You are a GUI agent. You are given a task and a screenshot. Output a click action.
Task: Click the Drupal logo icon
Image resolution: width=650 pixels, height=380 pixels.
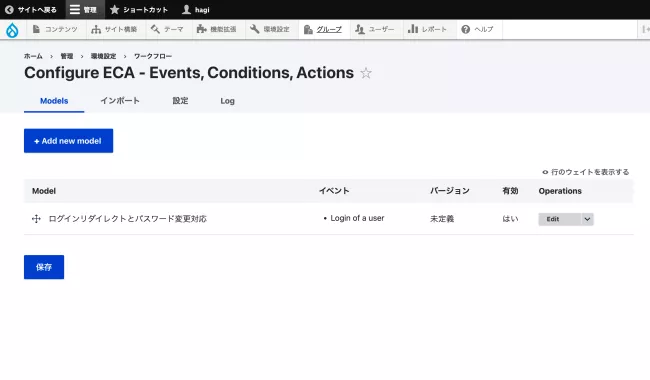click(12, 30)
